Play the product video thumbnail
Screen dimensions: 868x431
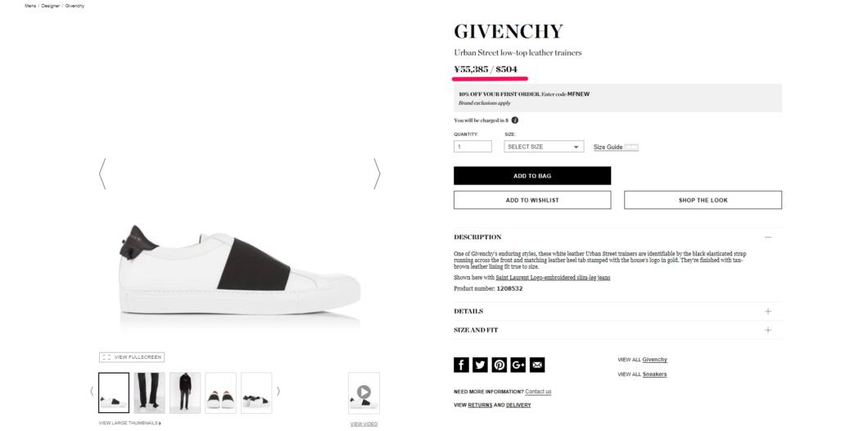coord(364,392)
